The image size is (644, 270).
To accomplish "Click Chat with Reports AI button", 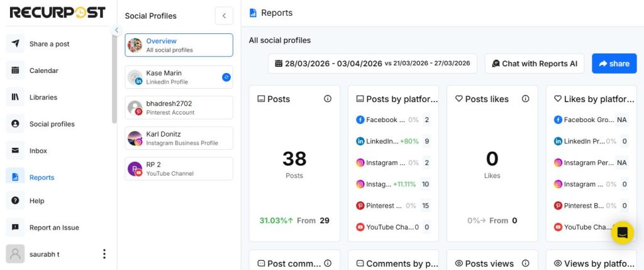I will (535, 64).
